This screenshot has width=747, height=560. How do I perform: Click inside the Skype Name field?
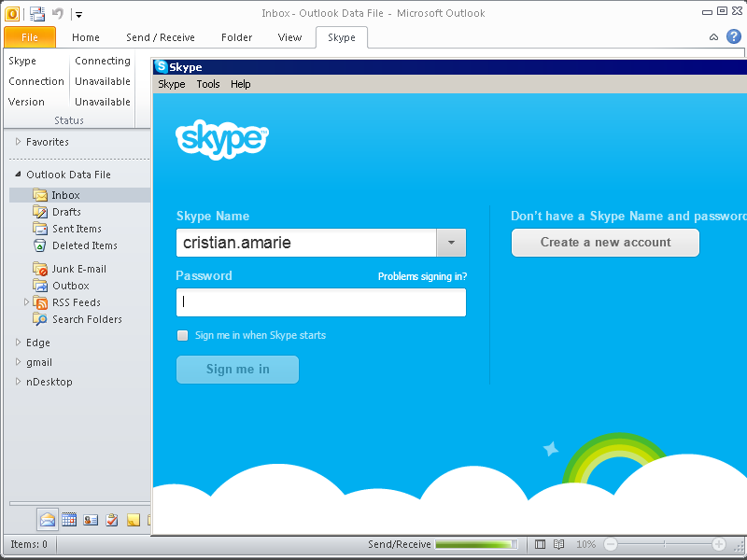pos(306,243)
